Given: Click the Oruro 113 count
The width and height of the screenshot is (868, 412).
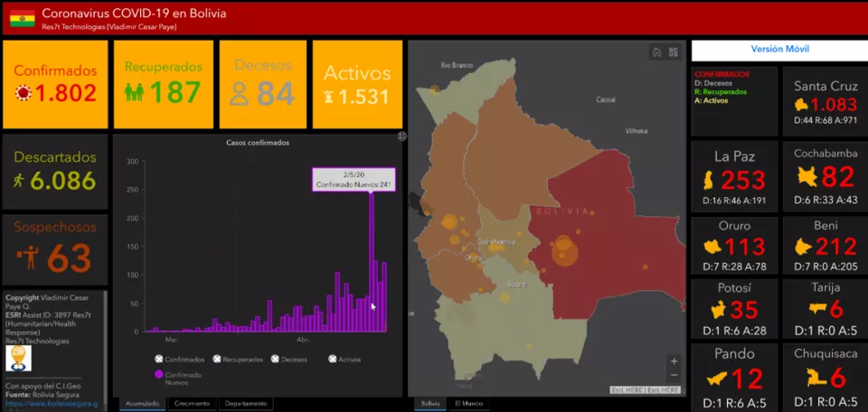Looking at the screenshot, I should click(744, 247).
